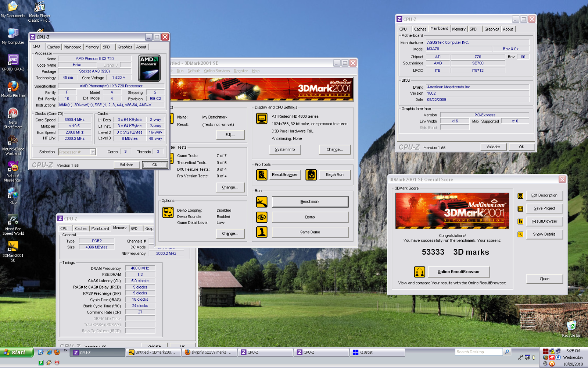Viewport: 588px width, 368px height.
Task: Open My Computer desktop icon
Action: point(13,36)
